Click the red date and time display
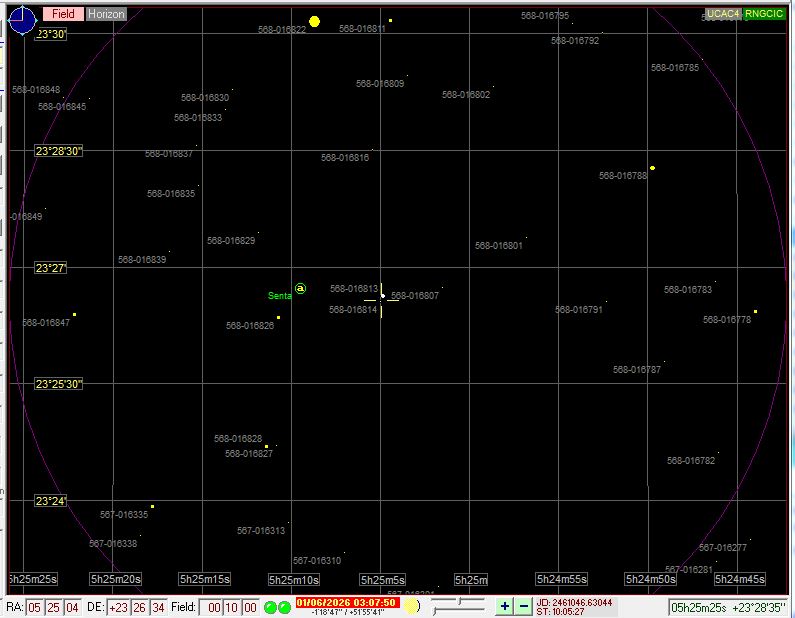Viewport: 795px width, 618px height. (347, 602)
